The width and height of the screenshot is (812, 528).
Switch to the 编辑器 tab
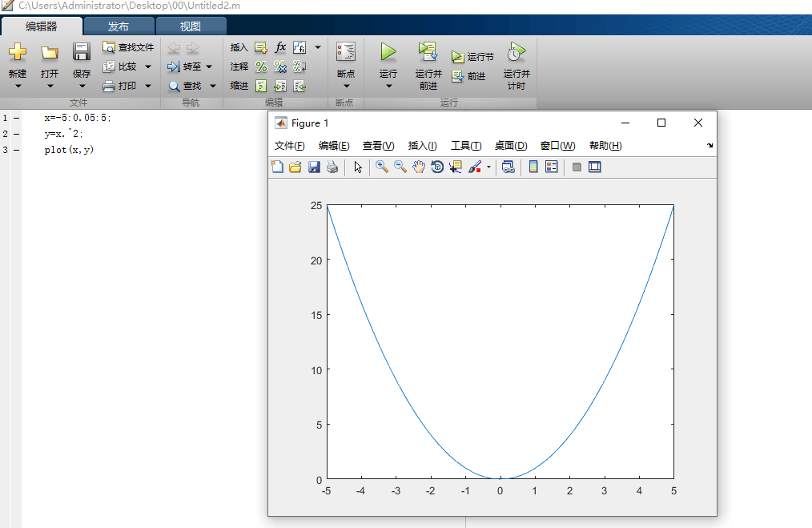(x=42, y=26)
